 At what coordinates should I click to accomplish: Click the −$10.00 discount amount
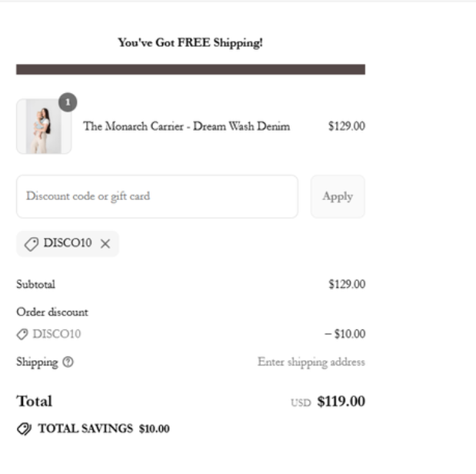345,334
